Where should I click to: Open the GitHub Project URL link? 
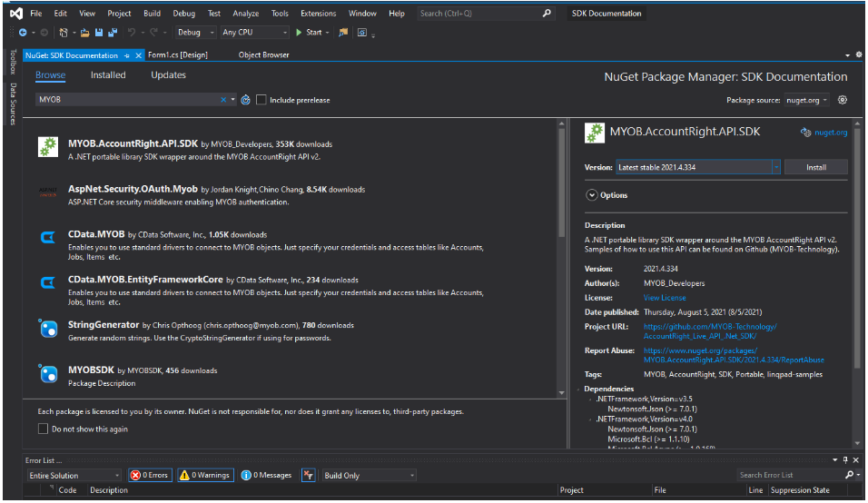pyautogui.click(x=710, y=331)
